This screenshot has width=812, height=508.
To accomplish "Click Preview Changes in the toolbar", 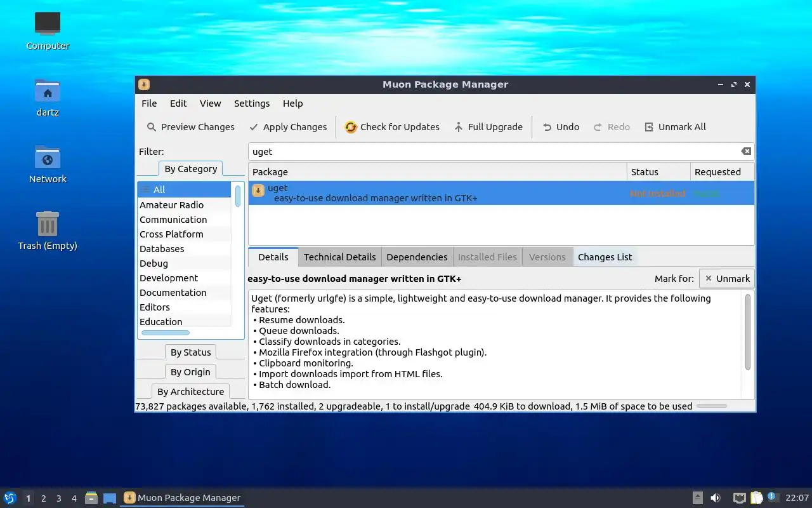I will [190, 127].
